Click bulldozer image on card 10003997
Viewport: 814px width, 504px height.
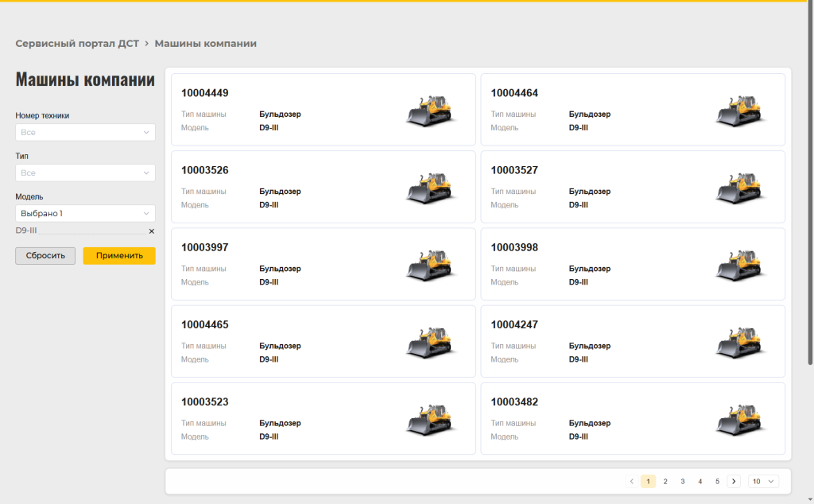tap(431, 266)
